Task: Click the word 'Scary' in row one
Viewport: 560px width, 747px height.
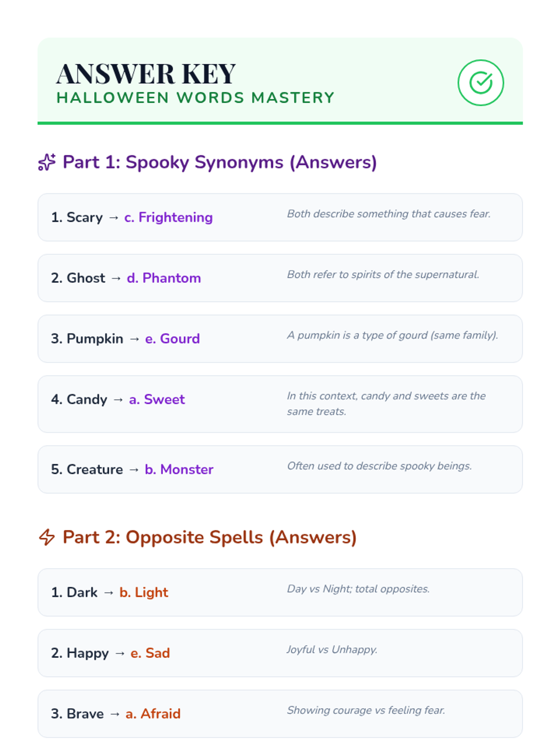Action: pyautogui.click(x=84, y=218)
